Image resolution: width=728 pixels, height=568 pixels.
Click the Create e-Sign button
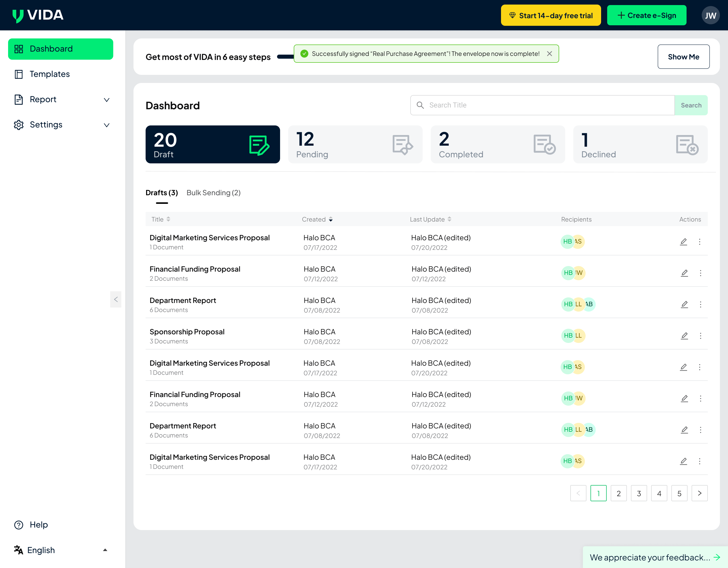pos(646,15)
